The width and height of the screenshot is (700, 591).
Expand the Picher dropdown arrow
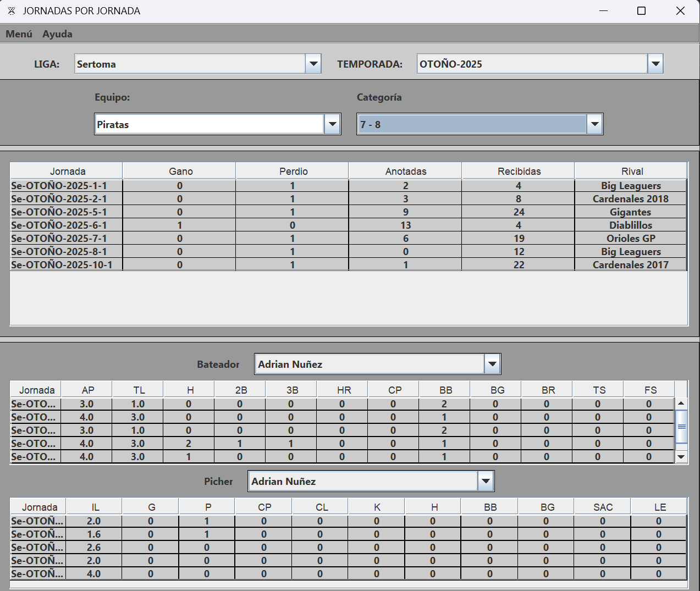[x=486, y=481]
